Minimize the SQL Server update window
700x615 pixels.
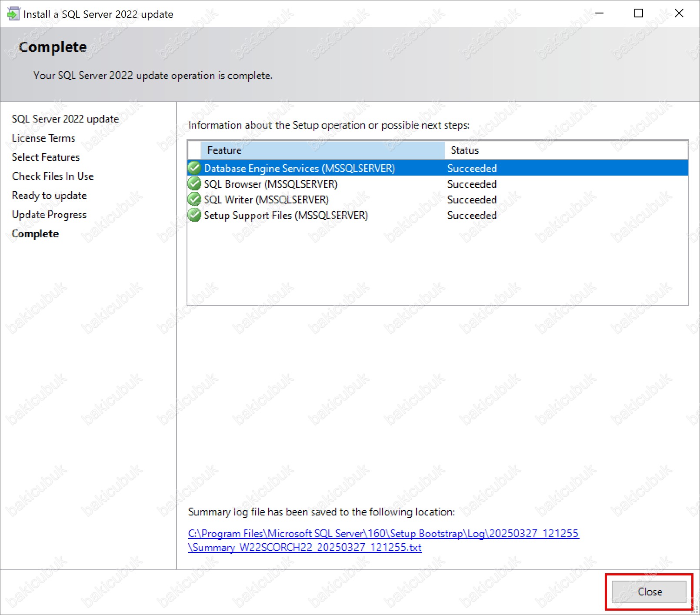pyautogui.click(x=599, y=13)
